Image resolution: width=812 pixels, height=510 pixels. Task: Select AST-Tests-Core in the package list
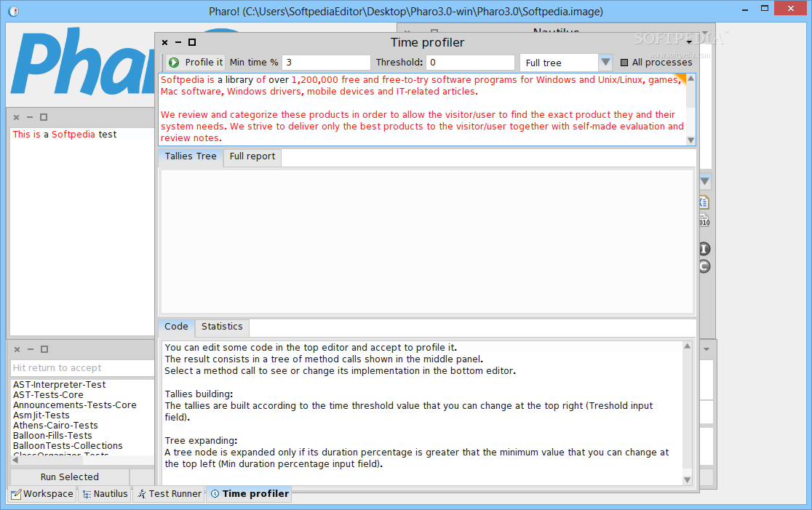[48, 395]
